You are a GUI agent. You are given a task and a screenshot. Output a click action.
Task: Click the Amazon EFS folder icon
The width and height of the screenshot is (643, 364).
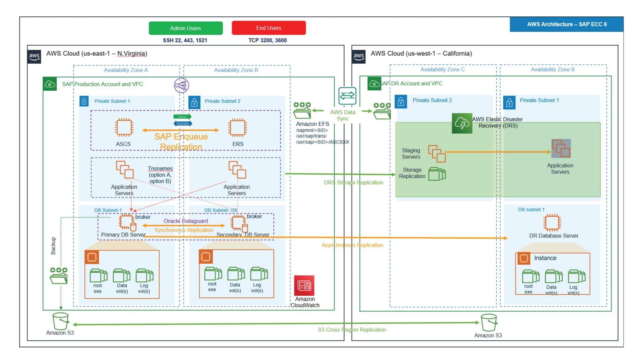click(x=302, y=110)
